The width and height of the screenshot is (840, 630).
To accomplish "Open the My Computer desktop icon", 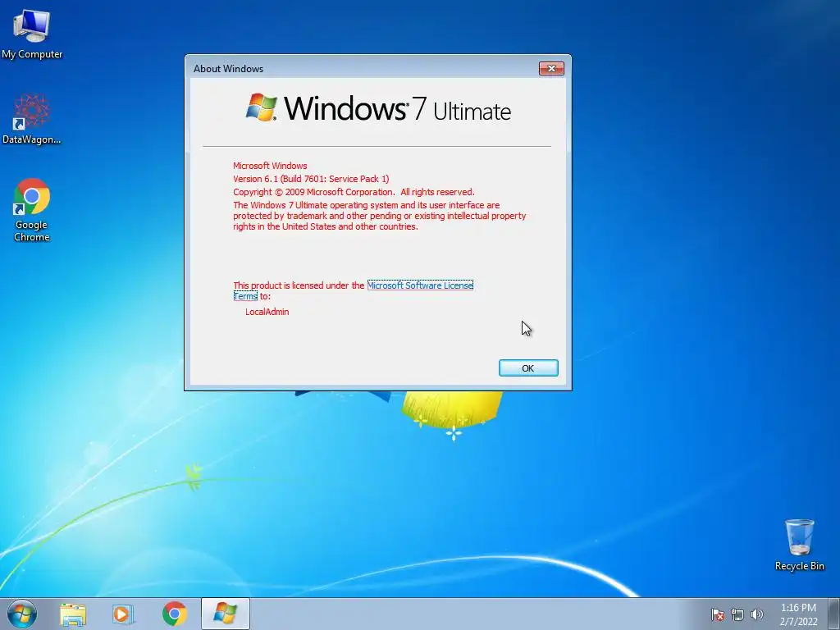I will (32, 33).
